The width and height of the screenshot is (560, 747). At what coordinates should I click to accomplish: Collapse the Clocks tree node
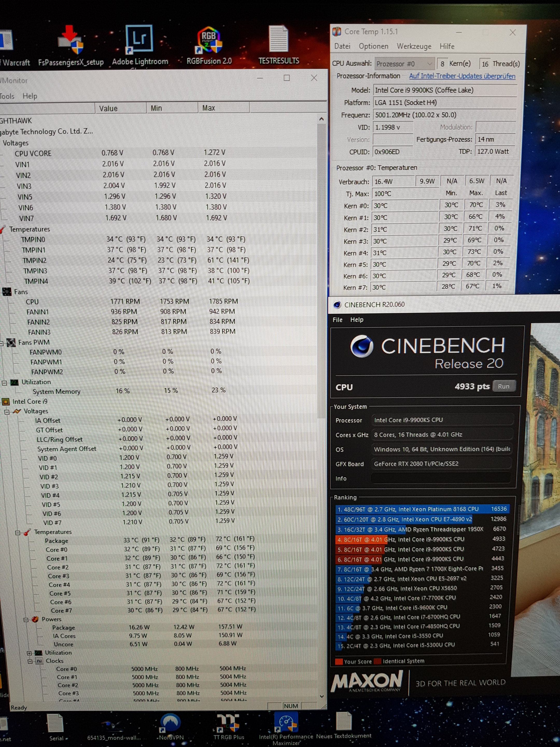pyautogui.click(x=30, y=661)
